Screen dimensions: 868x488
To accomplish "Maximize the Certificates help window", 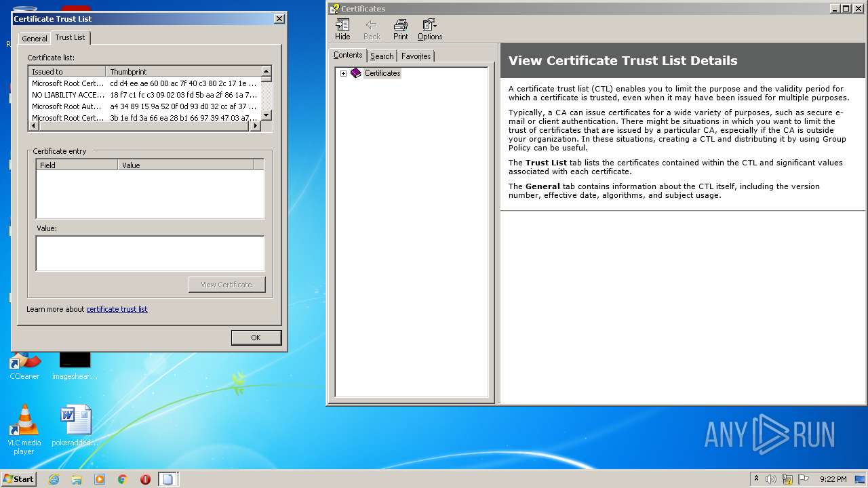I will (846, 9).
